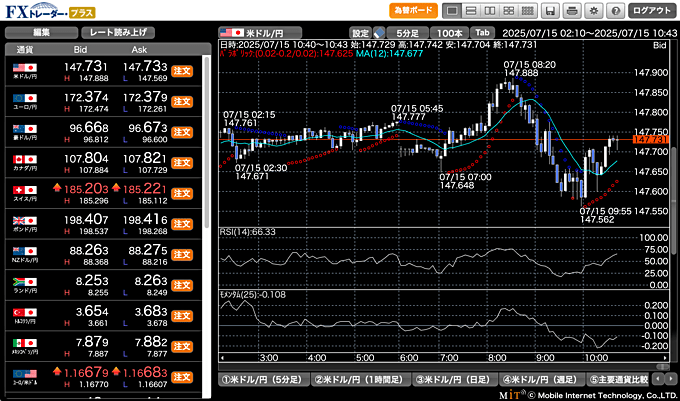Toggle the レート読み上げ button
Screen dimensions: 680x401
[118, 33]
